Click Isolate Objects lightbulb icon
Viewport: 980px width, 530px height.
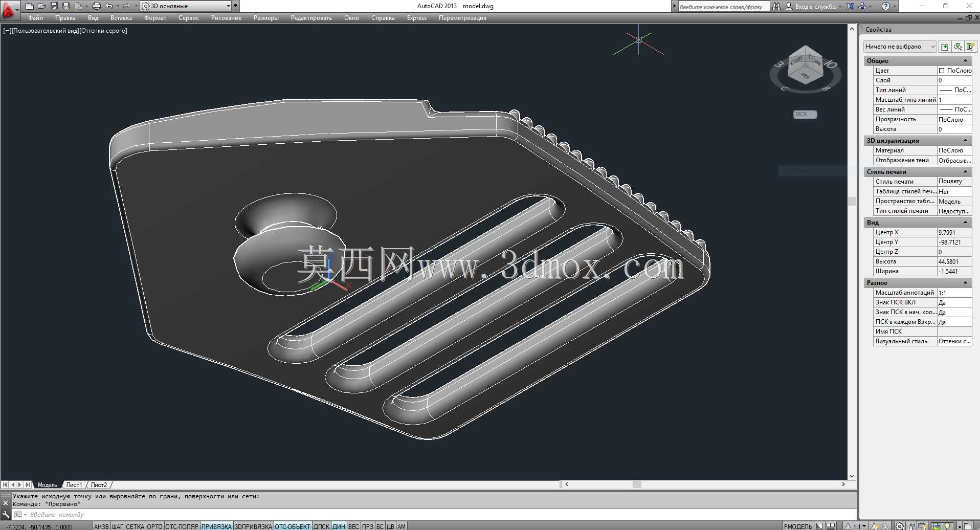[x=947, y=526]
